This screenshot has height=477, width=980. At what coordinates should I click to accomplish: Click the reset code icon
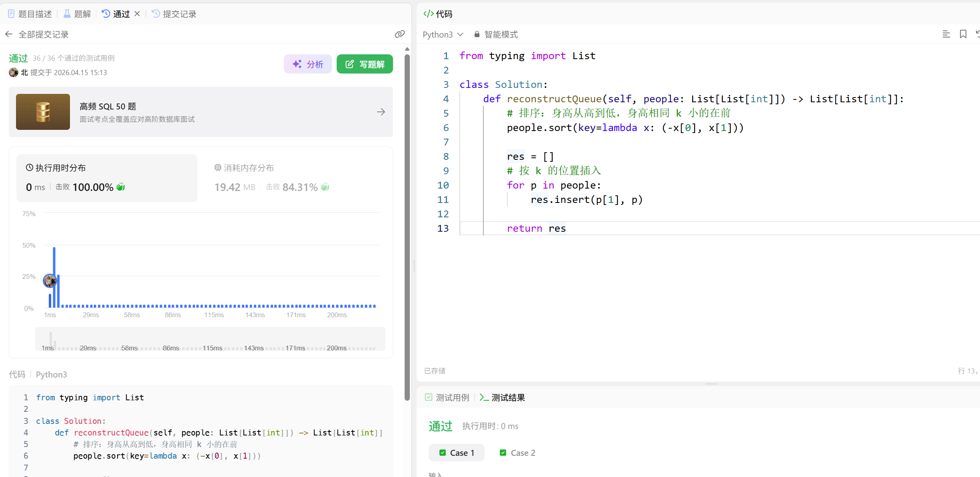(x=978, y=34)
